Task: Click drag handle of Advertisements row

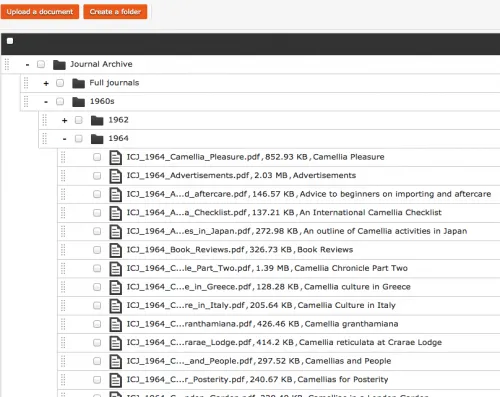Action: coord(63,176)
